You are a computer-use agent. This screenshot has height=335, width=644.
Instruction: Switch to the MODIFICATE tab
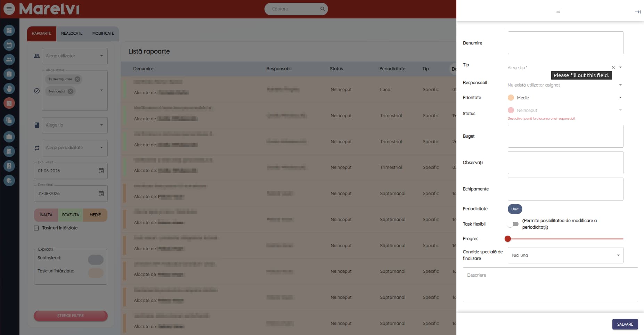(103, 33)
